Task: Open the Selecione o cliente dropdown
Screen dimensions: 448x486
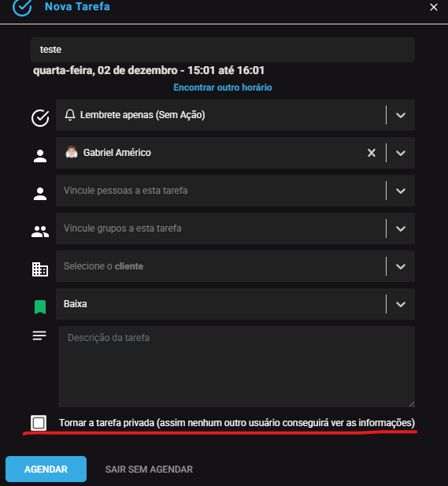Action: (x=401, y=266)
